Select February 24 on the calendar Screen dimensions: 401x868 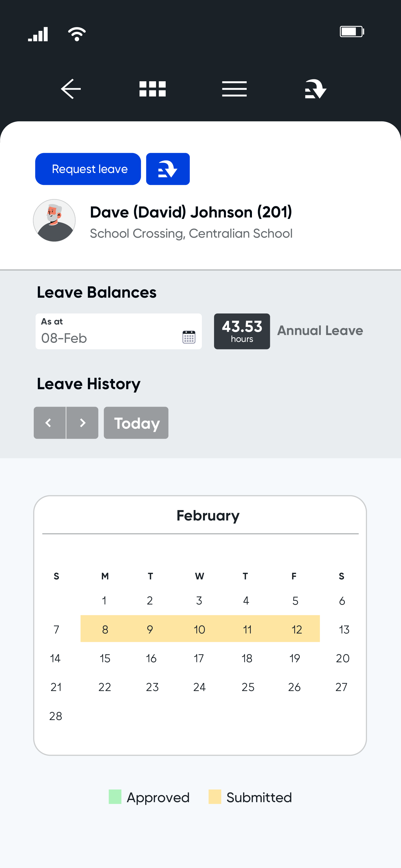point(199,687)
